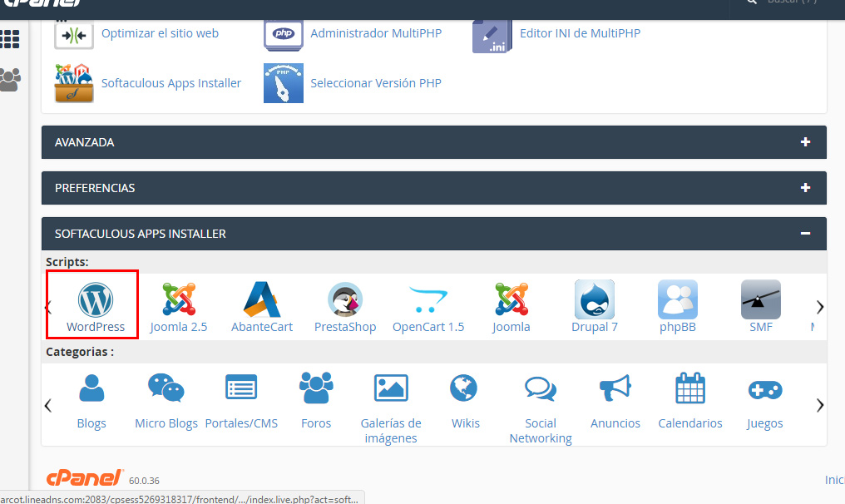Image resolution: width=845 pixels, height=504 pixels.
Task: Open the Editor INI de MultiPHP icon
Action: click(x=492, y=36)
